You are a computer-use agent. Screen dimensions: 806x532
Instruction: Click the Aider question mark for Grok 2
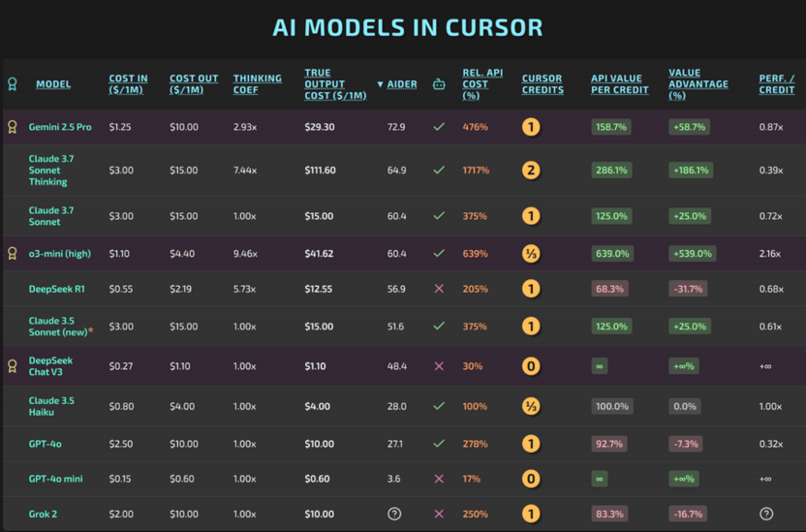click(394, 514)
